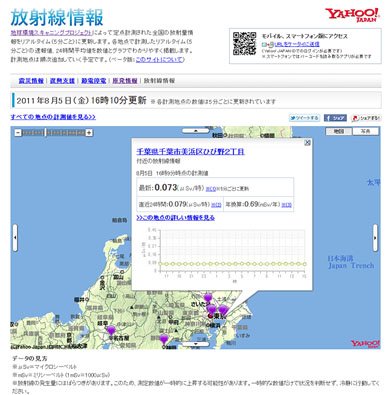The width and height of the screenshot is (390, 395).
Task: Pan the map south with down arrow
Action: [196, 344]
